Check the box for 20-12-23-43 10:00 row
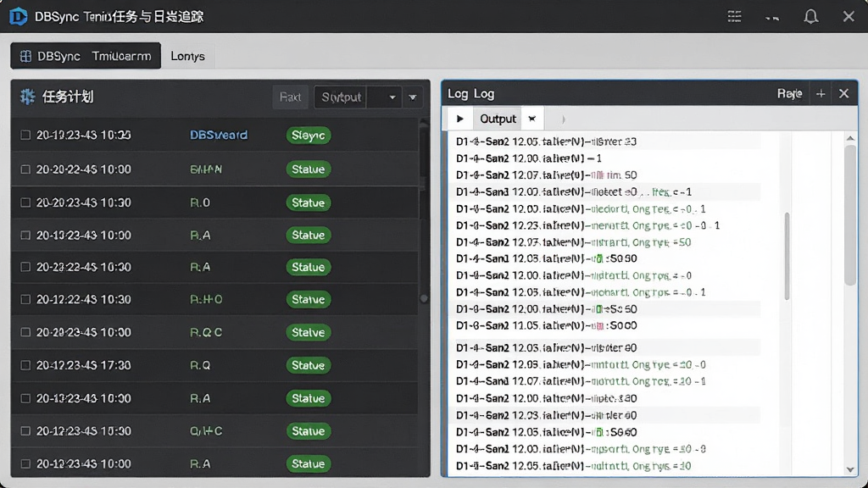Screen dimensions: 868x488 (x=25, y=463)
